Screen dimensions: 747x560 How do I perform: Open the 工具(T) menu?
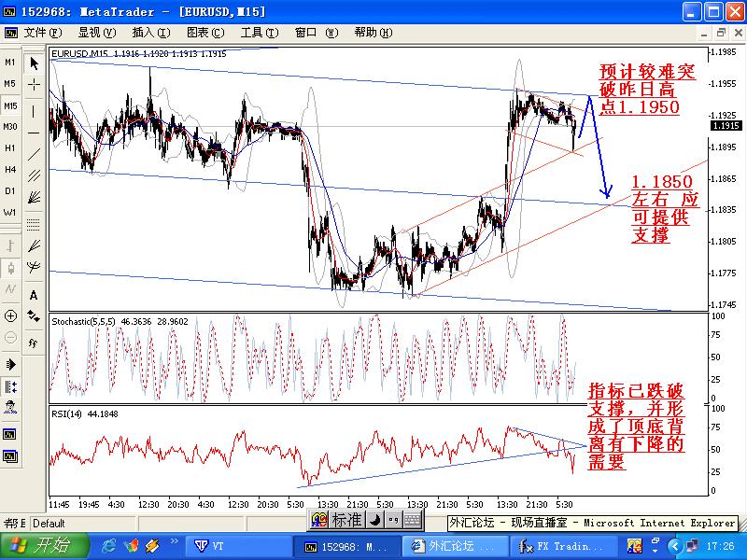[260, 33]
